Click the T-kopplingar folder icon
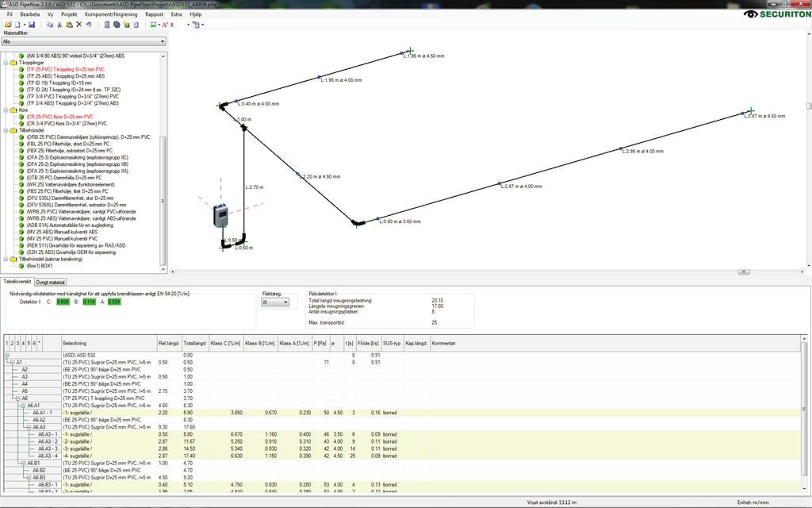This screenshot has height=508, width=812. 13,63
